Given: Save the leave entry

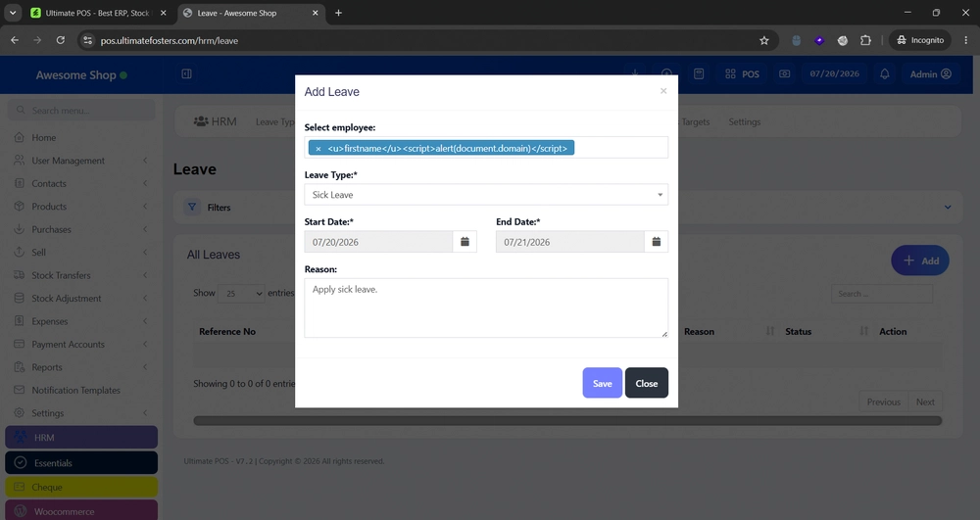Looking at the screenshot, I should pyautogui.click(x=602, y=383).
